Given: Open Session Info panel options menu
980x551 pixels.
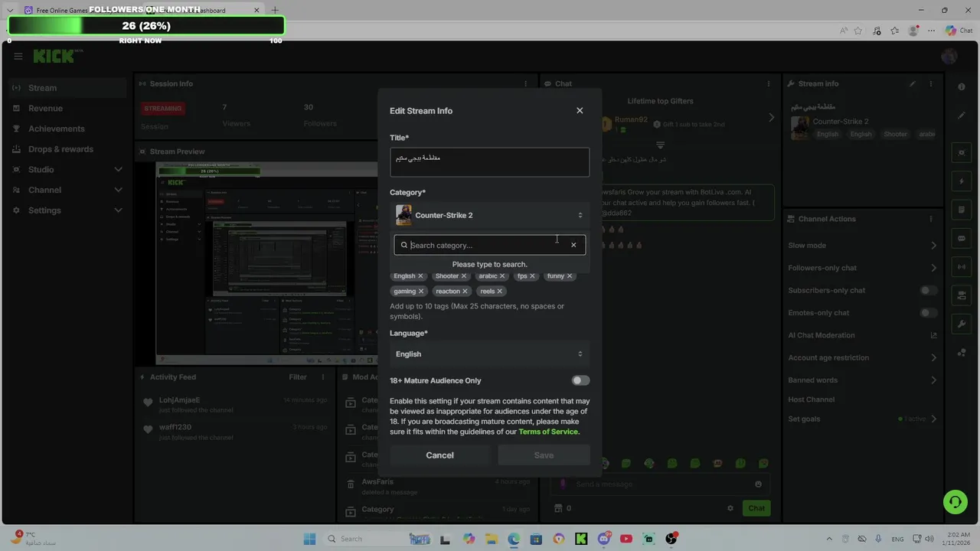Looking at the screenshot, I should click(x=525, y=84).
